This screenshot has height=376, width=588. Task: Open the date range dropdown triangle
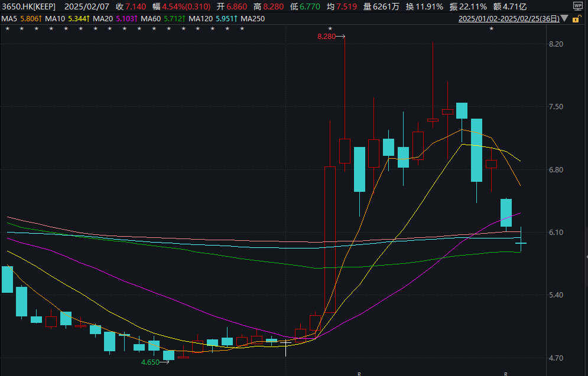(565, 19)
